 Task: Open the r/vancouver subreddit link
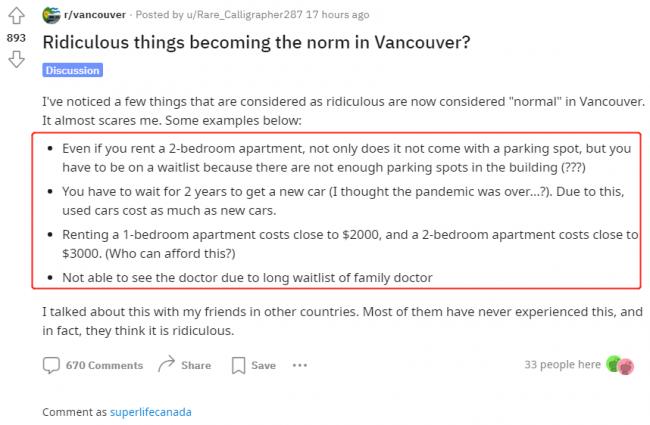93,15
